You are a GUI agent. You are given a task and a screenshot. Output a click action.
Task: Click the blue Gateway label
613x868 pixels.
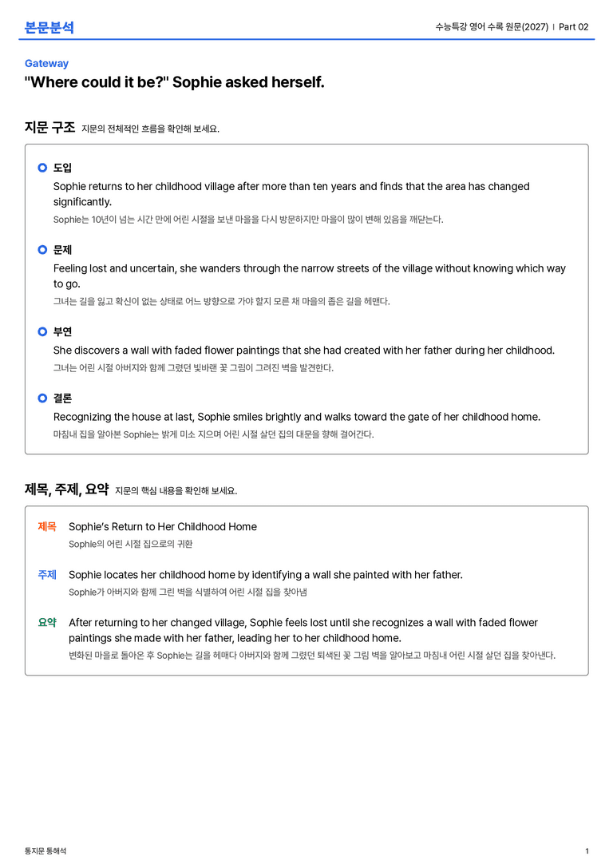click(46, 63)
